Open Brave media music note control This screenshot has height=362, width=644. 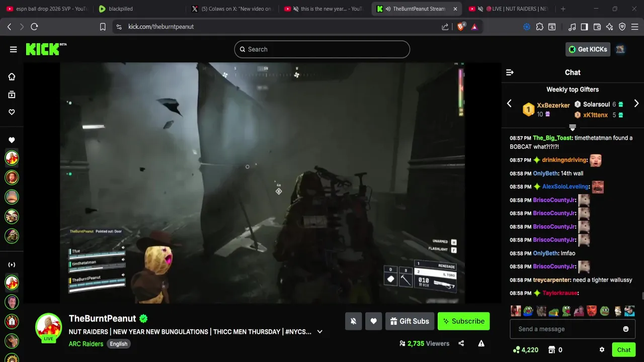point(572,27)
